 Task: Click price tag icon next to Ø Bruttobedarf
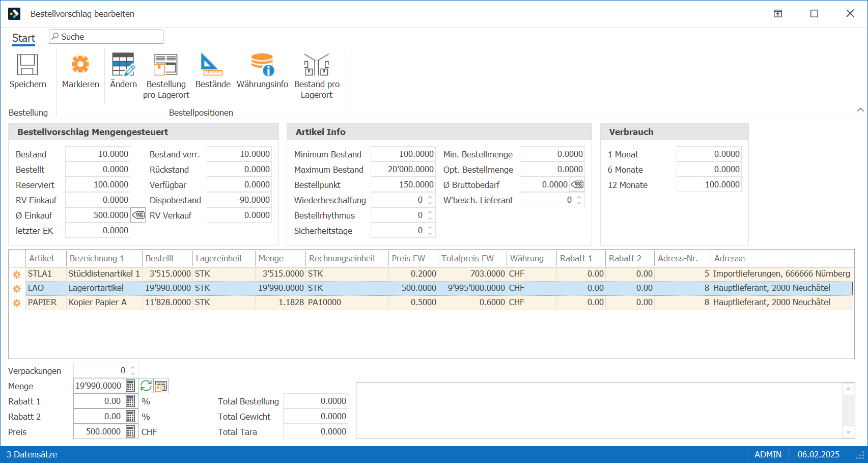577,185
